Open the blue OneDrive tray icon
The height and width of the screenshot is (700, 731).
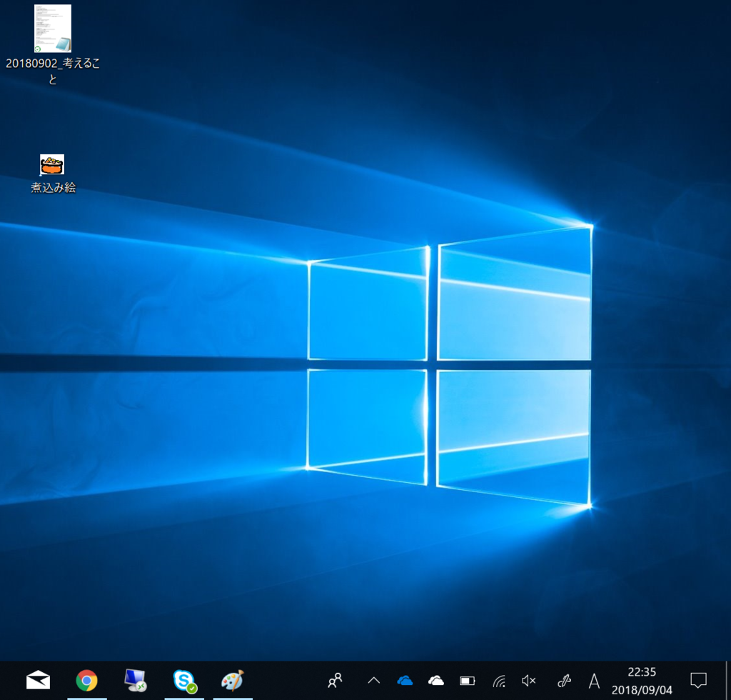pyautogui.click(x=405, y=681)
